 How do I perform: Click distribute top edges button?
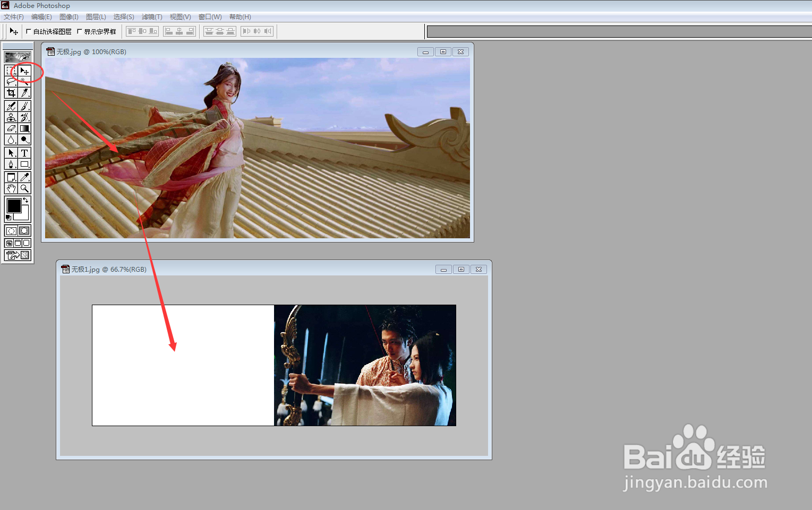click(x=209, y=31)
